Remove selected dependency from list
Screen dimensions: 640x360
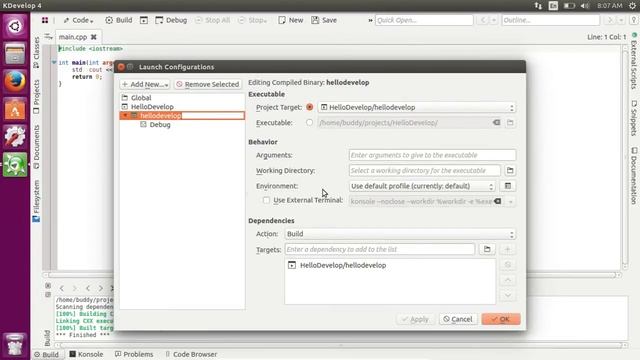[x=508, y=264]
